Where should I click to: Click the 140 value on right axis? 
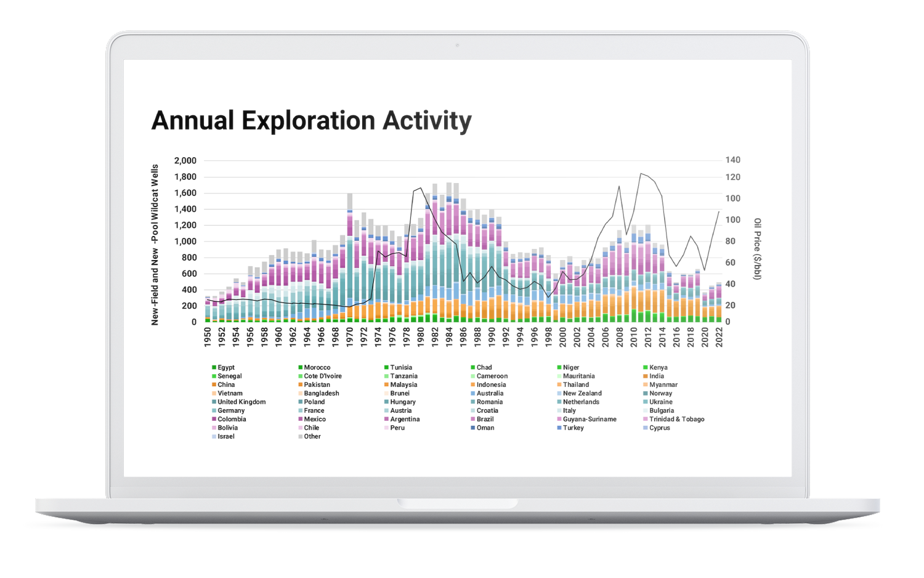pos(732,160)
